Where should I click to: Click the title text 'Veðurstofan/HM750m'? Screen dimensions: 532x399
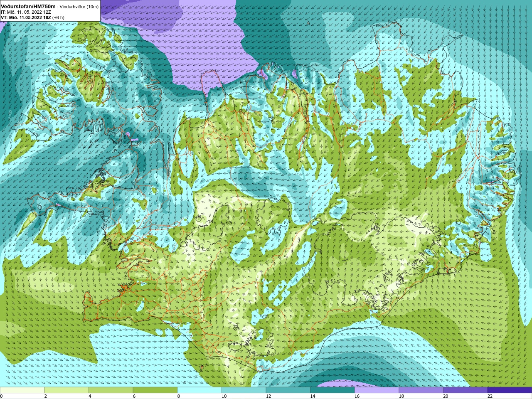(28, 7)
